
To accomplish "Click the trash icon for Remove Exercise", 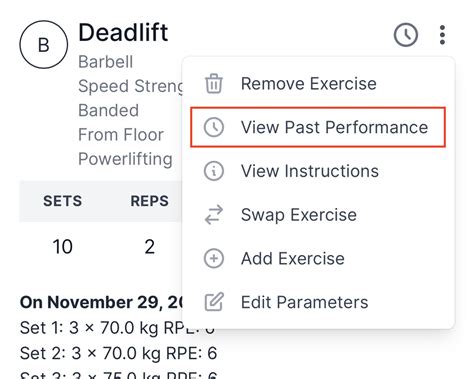I will (213, 83).
